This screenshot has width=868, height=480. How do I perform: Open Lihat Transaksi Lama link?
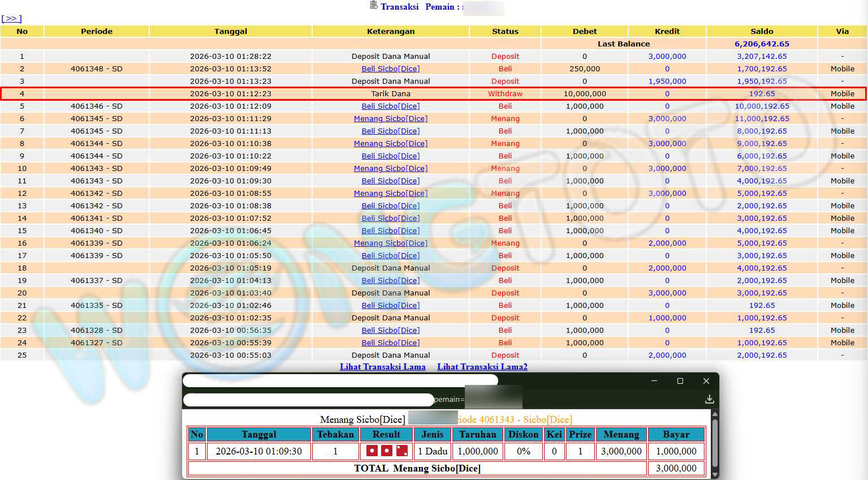[382, 367]
